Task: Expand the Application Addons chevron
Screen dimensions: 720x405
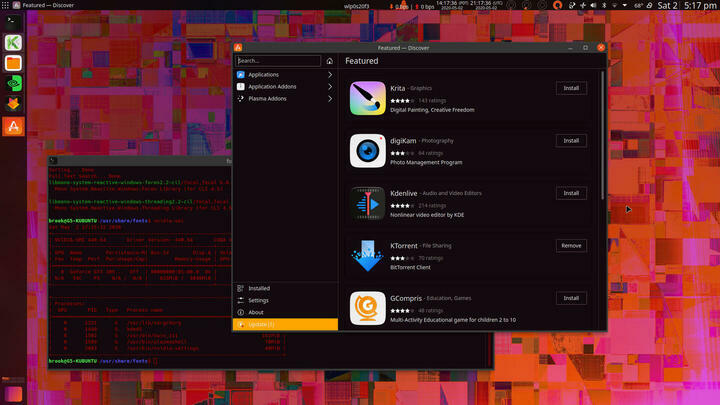Action: coord(330,86)
